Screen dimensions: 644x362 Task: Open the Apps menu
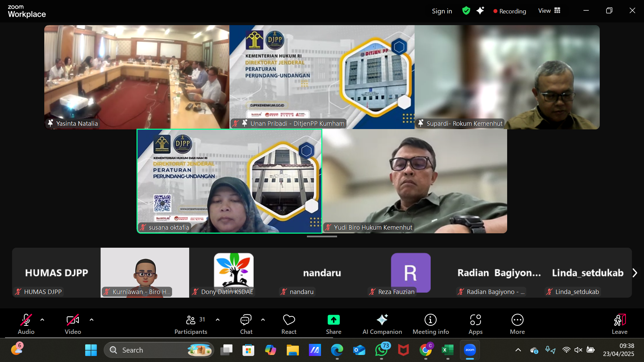tap(476, 324)
